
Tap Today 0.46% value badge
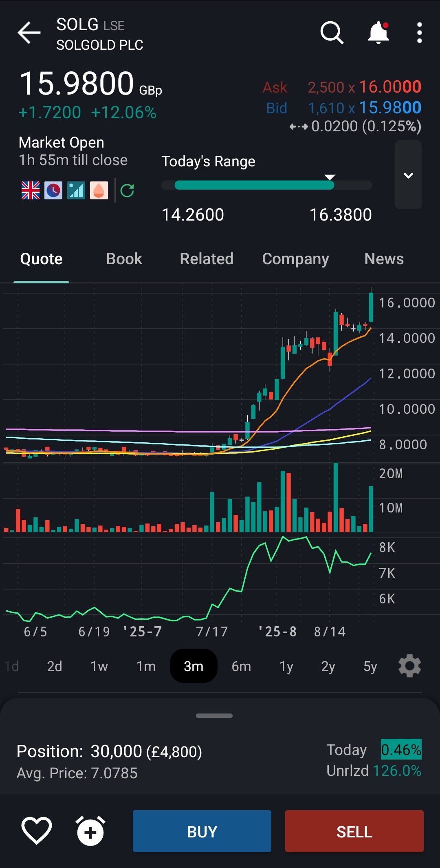[401, 749]
